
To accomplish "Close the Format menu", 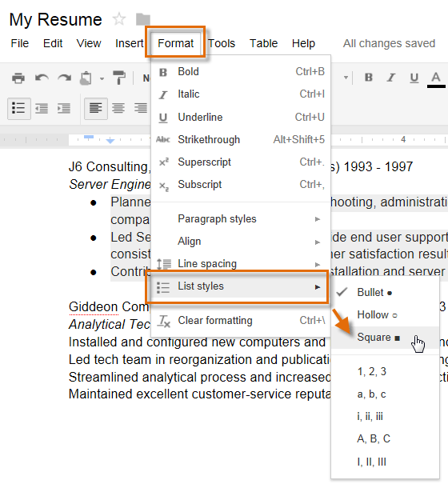I will pyautogui.click(x=176, y=43).
